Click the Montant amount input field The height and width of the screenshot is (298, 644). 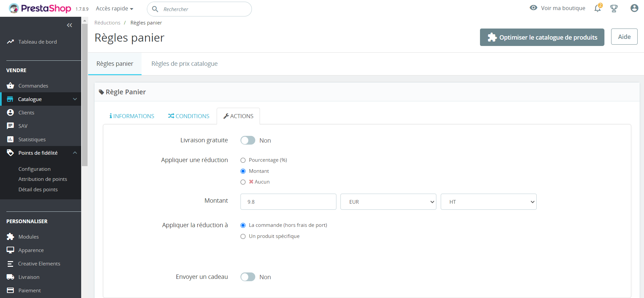288,202
